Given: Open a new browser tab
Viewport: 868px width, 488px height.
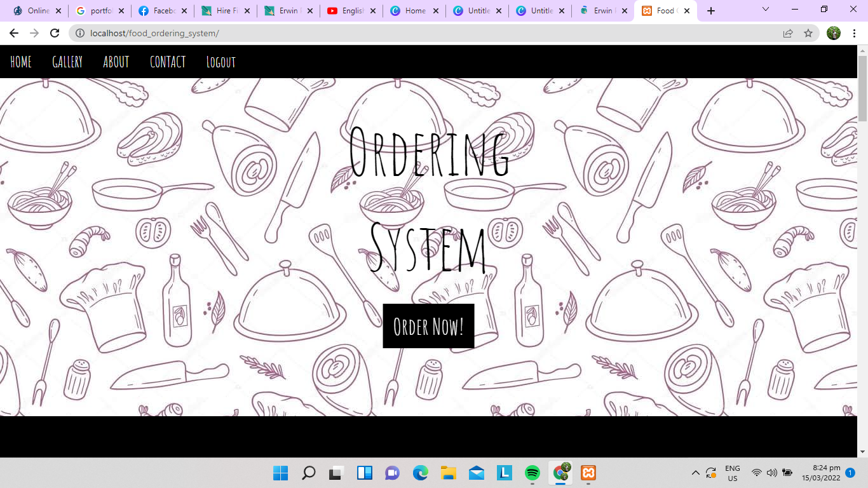Looking at the screenshot, I should click(711, 11).
